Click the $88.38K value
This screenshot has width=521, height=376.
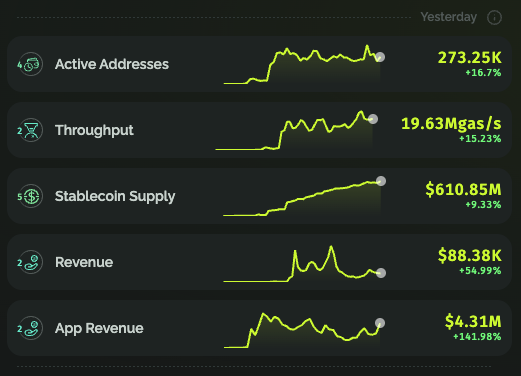(470, 255)
